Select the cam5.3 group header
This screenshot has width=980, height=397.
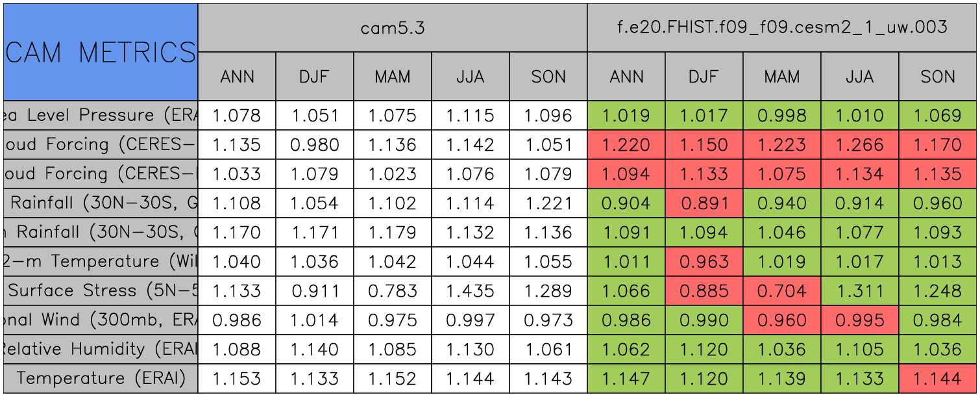pos(392,28)
